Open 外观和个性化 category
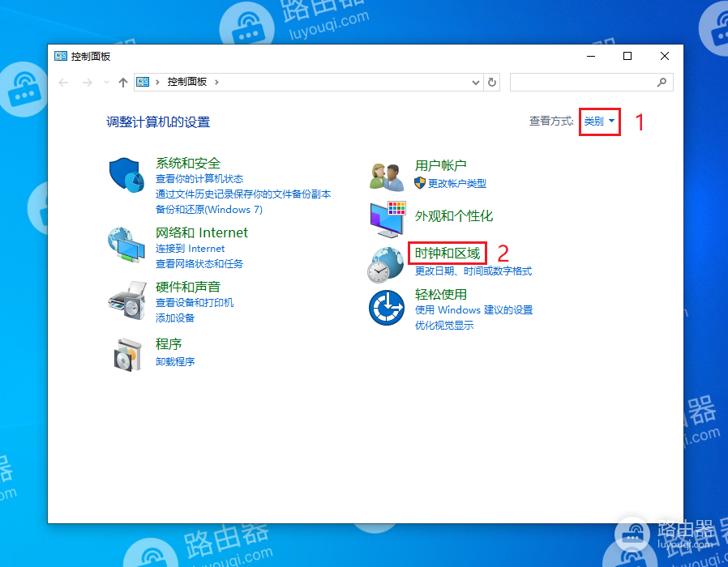This screenshot has height=567, width=728. pos(454,215)
